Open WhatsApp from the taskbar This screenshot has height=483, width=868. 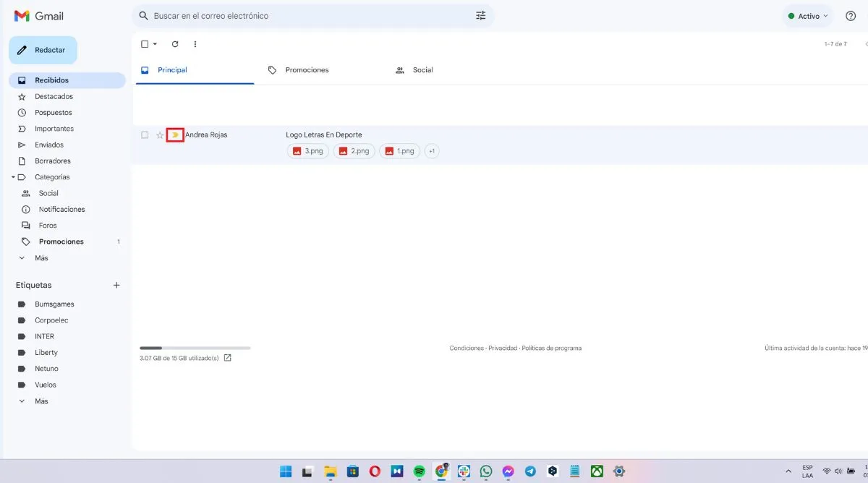(485, 471)
